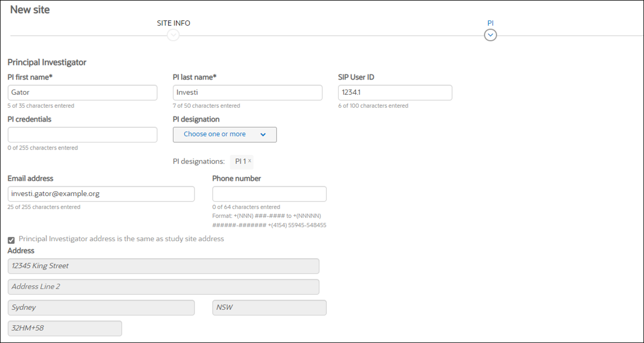The image size is (644, 343).
Task: Click the PI first name field containing Gator
Action: (83, 92)
